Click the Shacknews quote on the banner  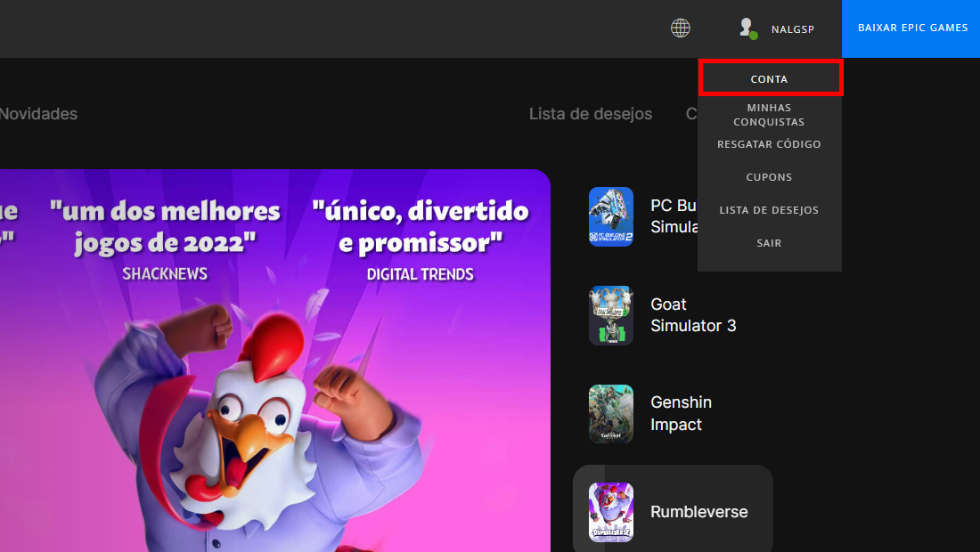[165, 239]
